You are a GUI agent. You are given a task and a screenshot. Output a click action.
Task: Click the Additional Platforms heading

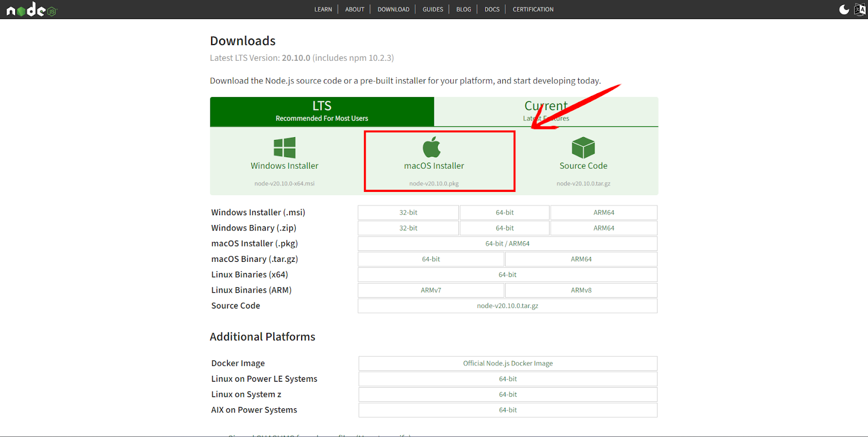point(263,337)
